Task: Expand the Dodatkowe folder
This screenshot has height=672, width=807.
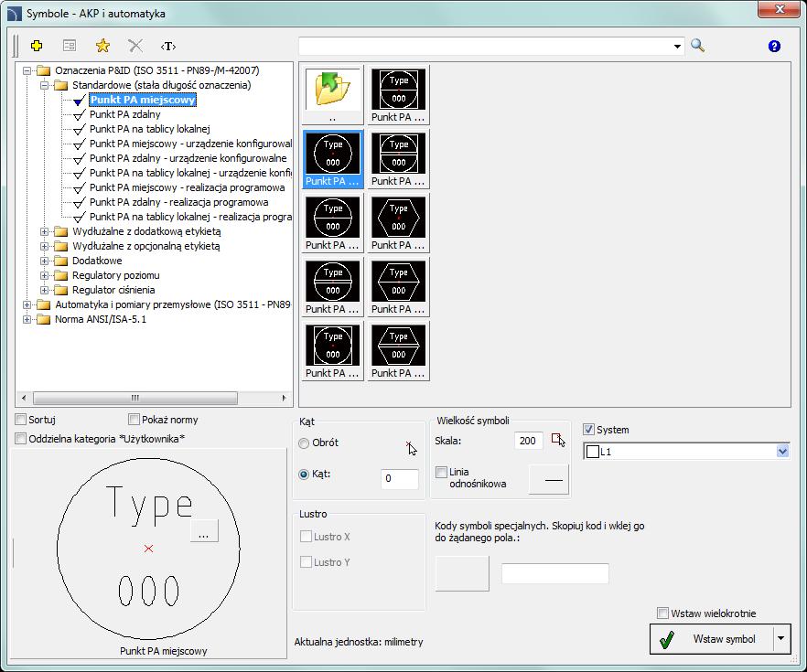Action: click(x=44, y=261)
